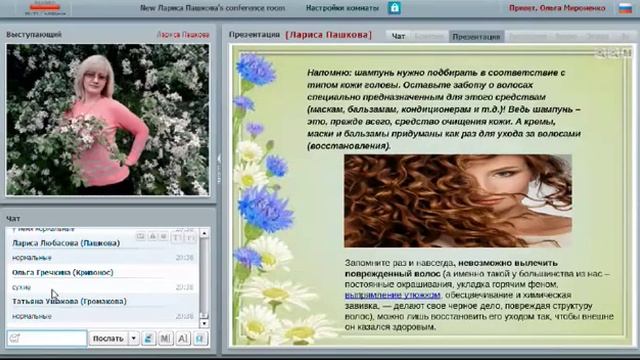
Task: Click the rightmost blue icon in chat input bar
Action: [200, 338]
